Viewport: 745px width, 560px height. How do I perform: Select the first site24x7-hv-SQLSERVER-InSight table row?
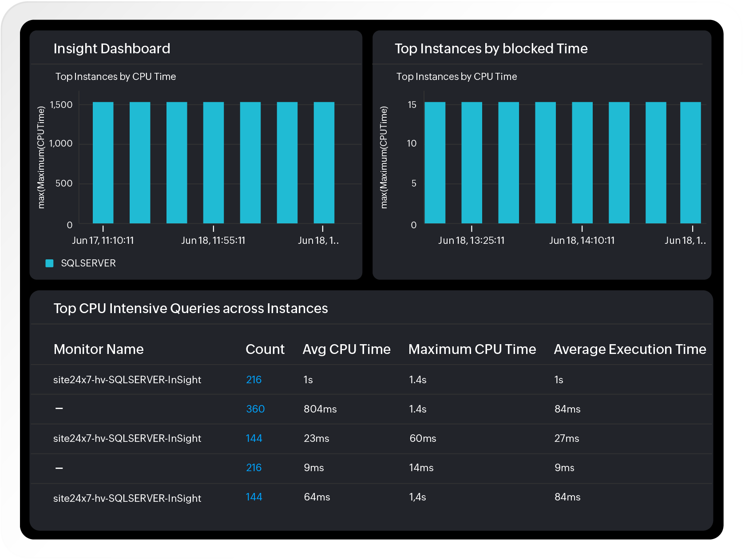tap(127, 380)
